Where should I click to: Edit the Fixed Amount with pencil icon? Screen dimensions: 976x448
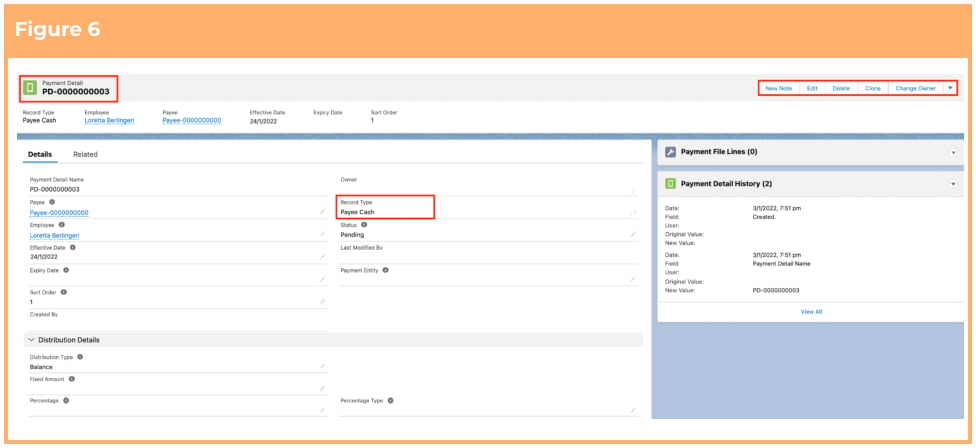pos(322,389)
